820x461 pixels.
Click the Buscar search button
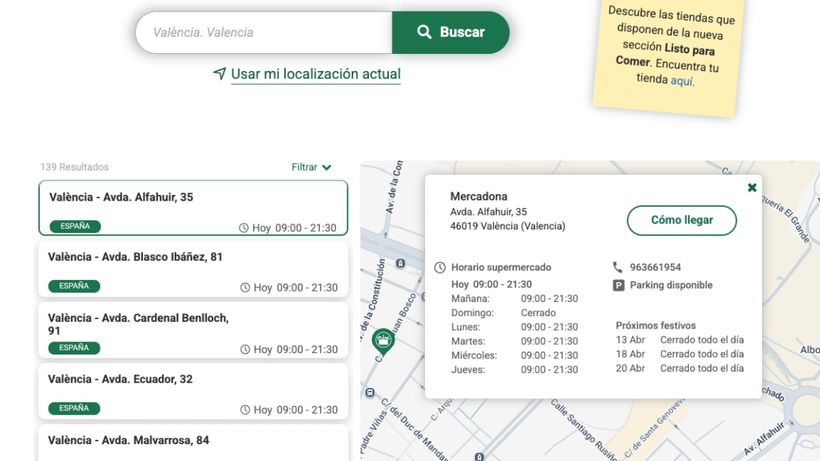tap(450, 32)
